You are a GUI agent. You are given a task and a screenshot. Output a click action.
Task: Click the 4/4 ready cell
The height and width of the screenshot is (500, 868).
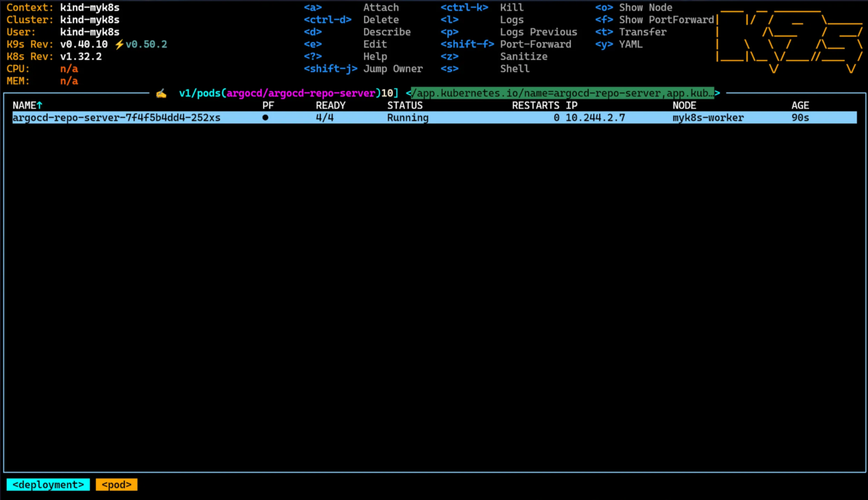coord(325,117)
